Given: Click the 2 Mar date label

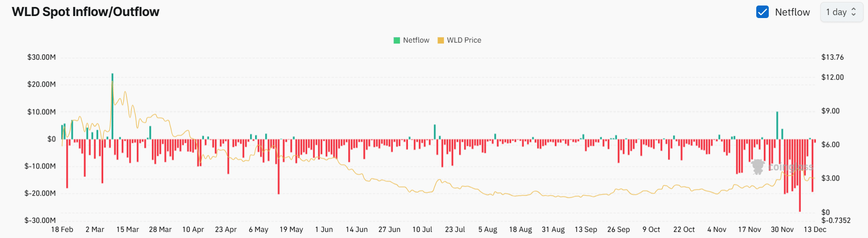Looking at the screenshot, I should 95,229.
